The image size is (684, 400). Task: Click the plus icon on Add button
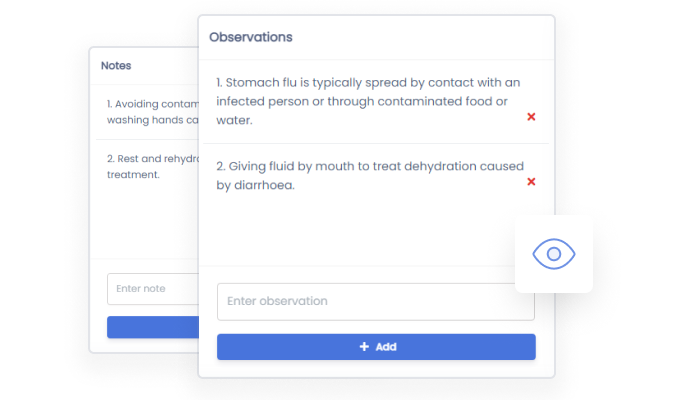click(364, 347)
